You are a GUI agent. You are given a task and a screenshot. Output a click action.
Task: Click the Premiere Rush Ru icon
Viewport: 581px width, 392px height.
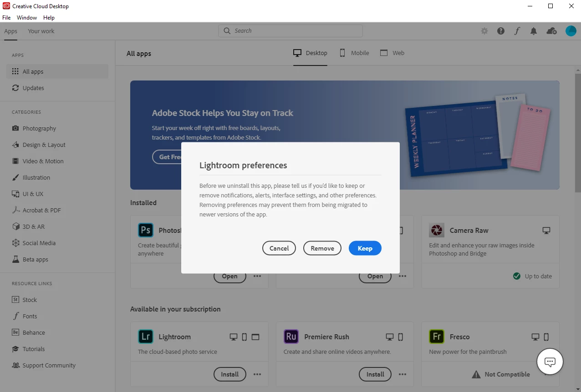pyautogui.click(x=291, y=337)
